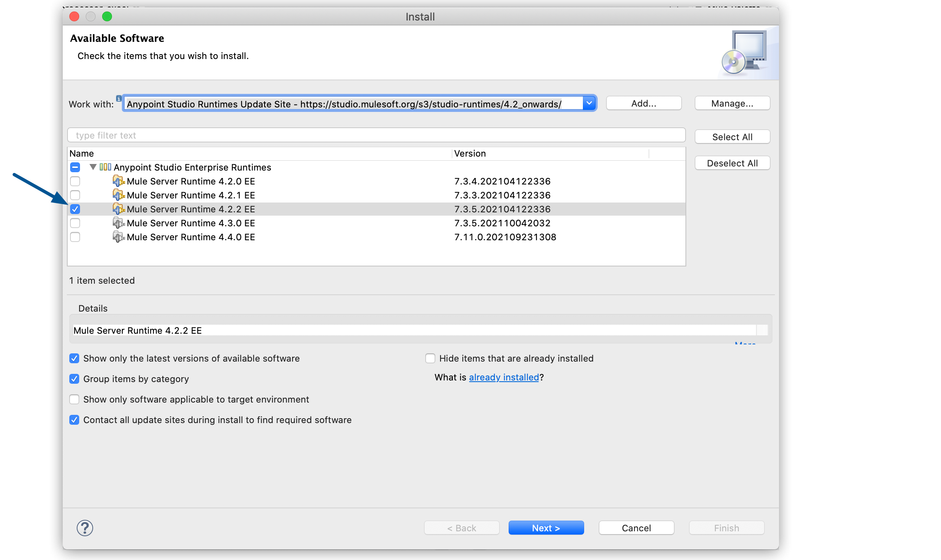Click the Mule Server Runtime 4.2.1 package icon
This screenshot has height=560, width=941.
pyautogui.click(x=119, y=195)
